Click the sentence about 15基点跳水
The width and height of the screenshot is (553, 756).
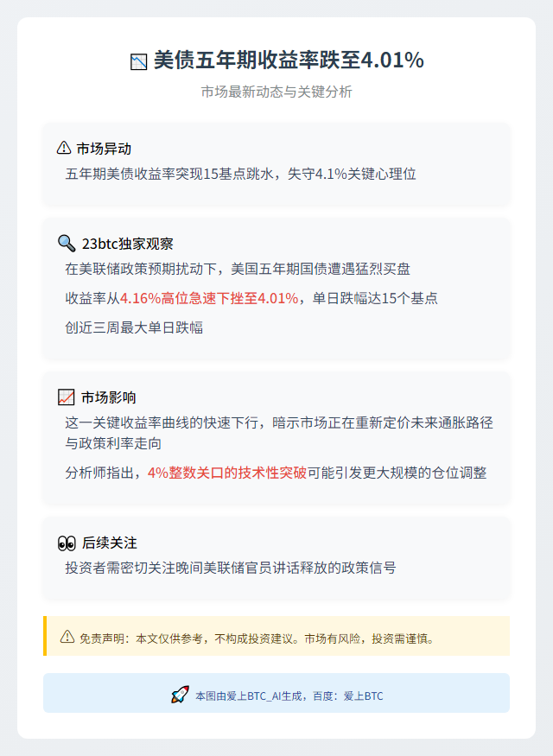pyautogui.click(x=240, y=174)
